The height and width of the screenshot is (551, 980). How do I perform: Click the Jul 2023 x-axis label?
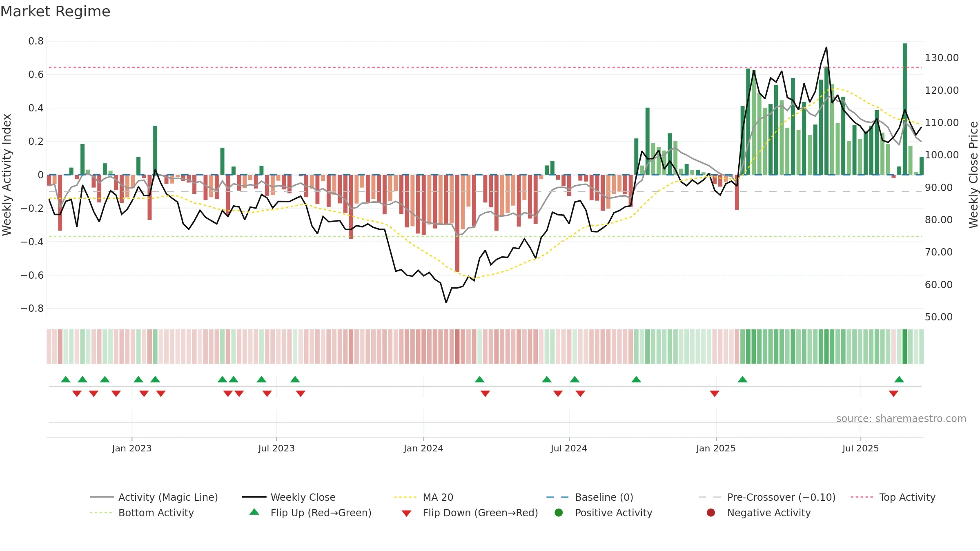pos(276,448)
